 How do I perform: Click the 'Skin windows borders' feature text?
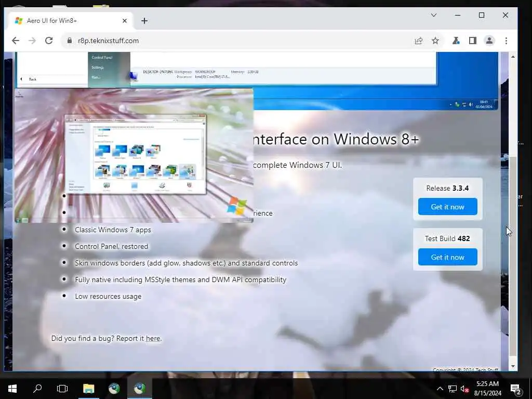point(187,263)
